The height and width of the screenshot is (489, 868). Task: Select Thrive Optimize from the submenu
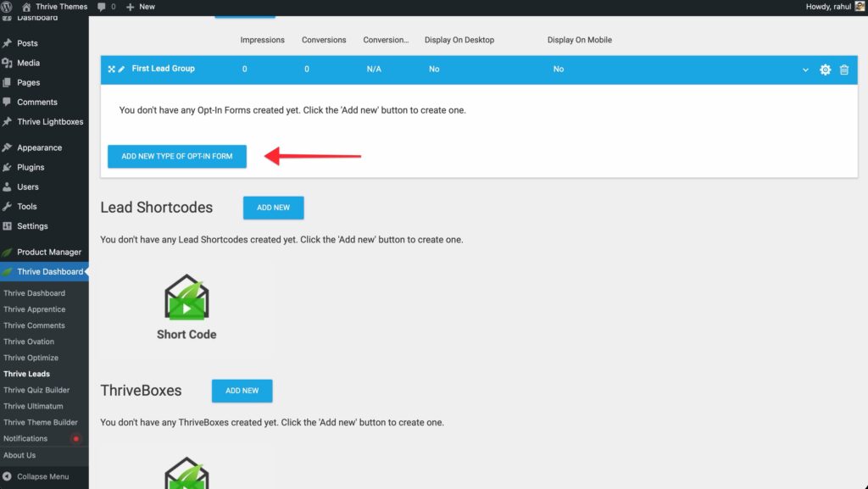tap(31, 358)
